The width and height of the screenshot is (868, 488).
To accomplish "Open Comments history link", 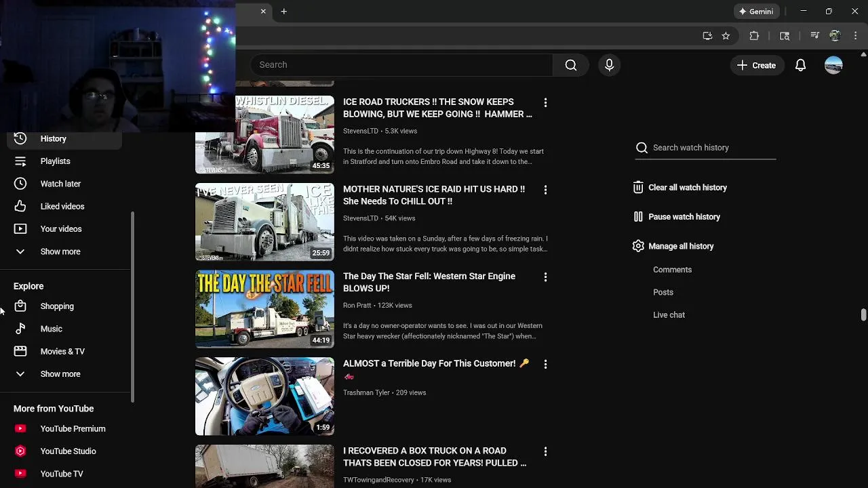I will (x=672, y=270).
